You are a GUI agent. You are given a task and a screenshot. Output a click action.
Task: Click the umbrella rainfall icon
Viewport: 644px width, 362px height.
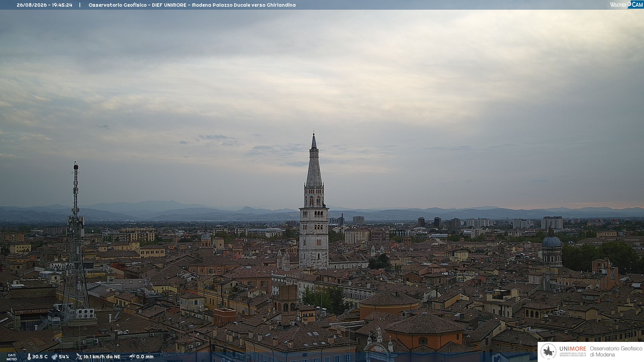click(x=132, y=357)
